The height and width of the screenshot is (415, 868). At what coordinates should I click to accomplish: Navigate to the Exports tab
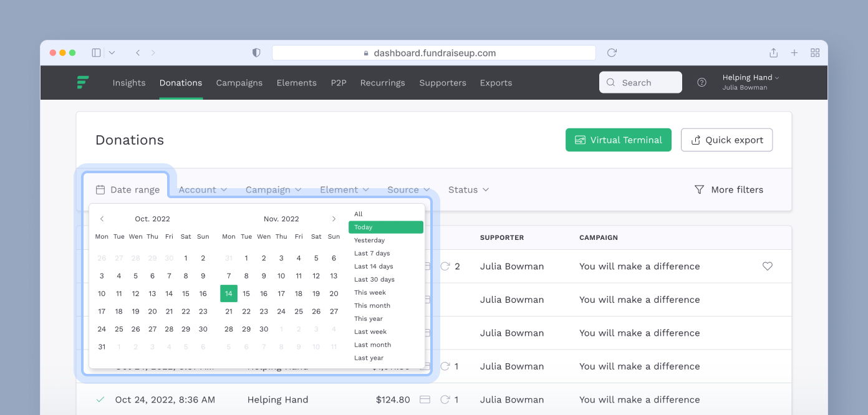tap(496, 82)
